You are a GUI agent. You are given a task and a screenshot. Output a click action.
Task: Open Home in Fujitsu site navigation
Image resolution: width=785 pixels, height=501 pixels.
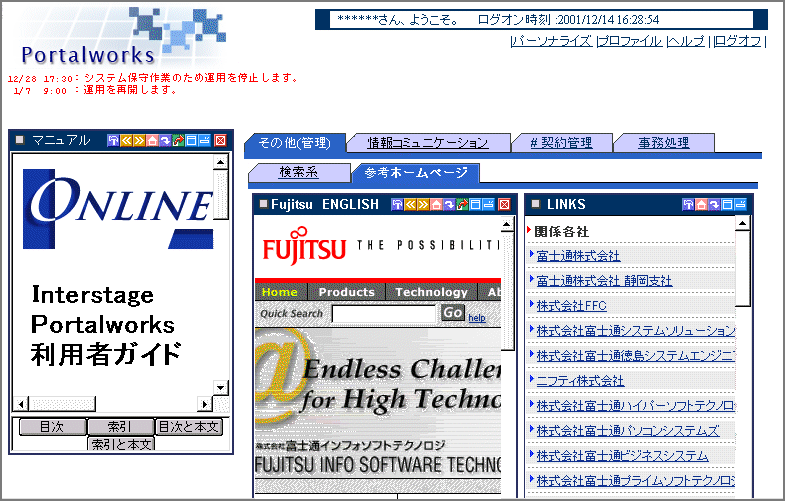tap(280, 292)
